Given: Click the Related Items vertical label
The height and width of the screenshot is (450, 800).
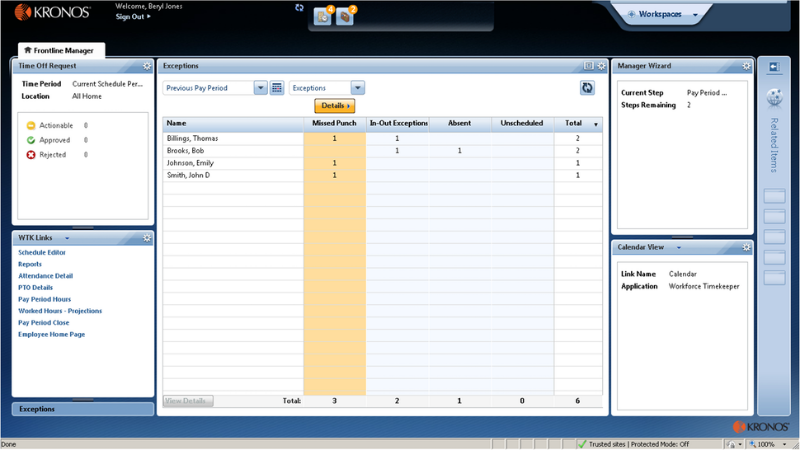Looking at the screenshot, I should (x=774, y=145).
